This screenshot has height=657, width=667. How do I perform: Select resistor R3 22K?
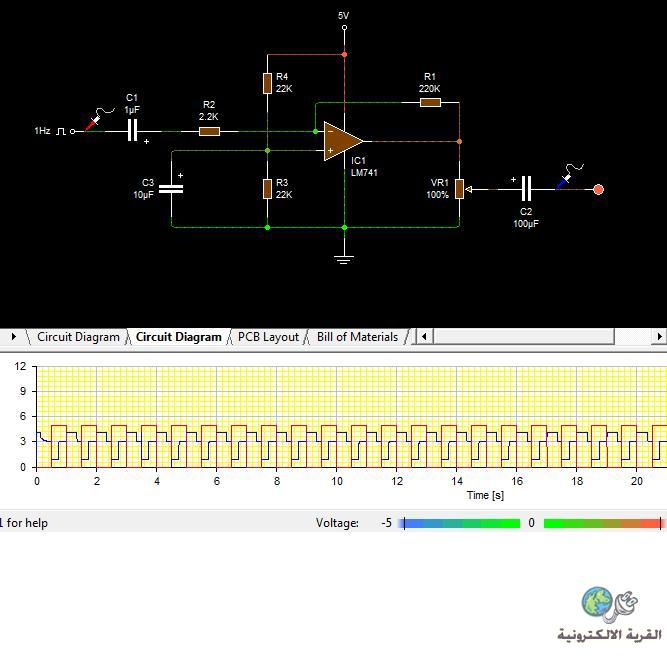tap(267, 189)
